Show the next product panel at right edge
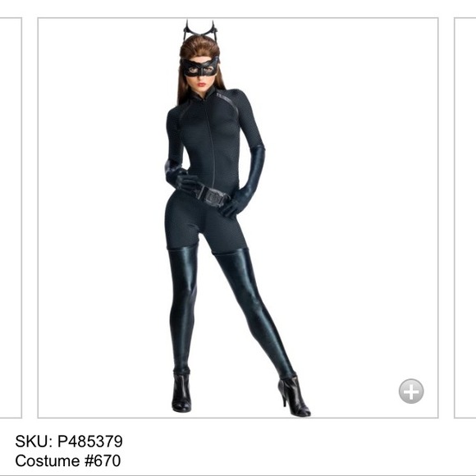The image size is (476, 476). (x=465, y=217)
